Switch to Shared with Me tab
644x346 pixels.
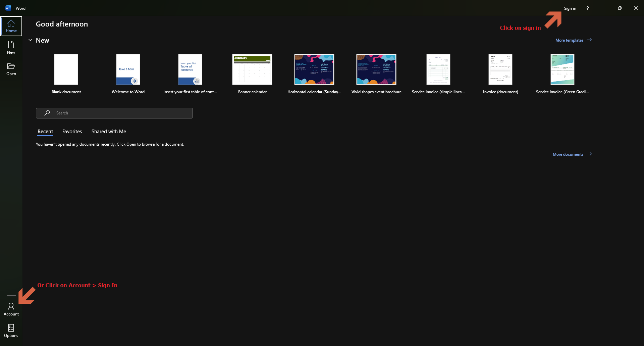(x=109, y=132)
